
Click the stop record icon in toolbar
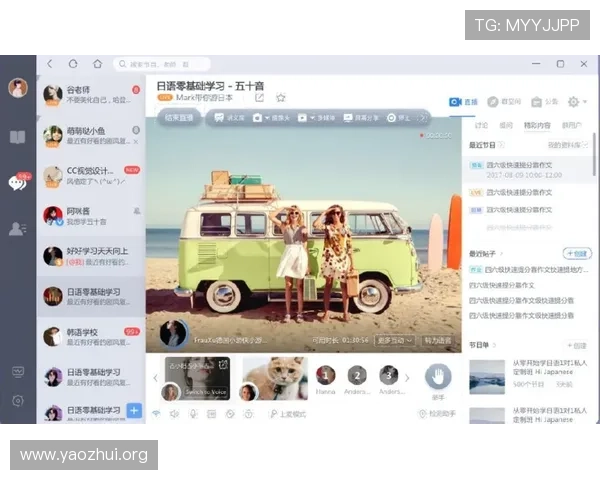pyautogui.click(x=391, y=118)
